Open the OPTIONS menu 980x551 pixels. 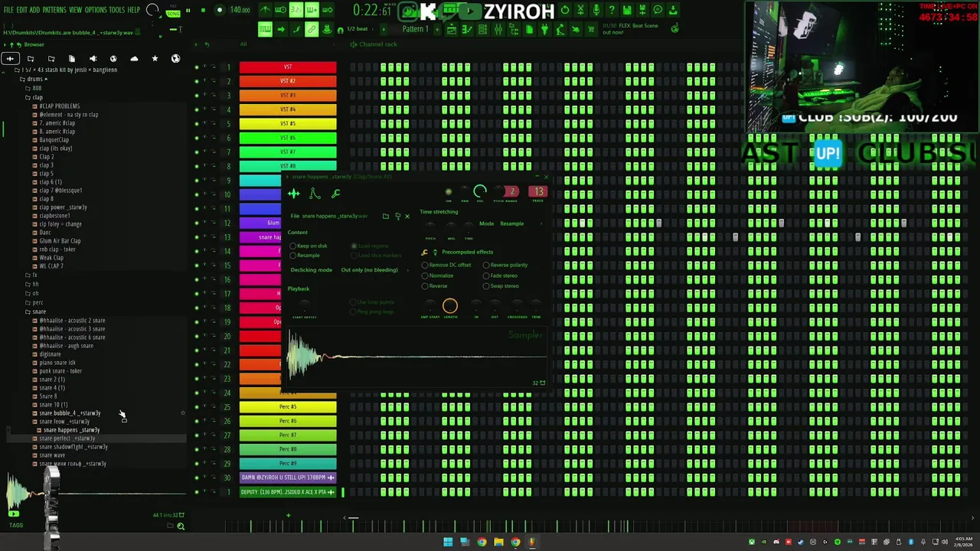click(x=96, y=10)
